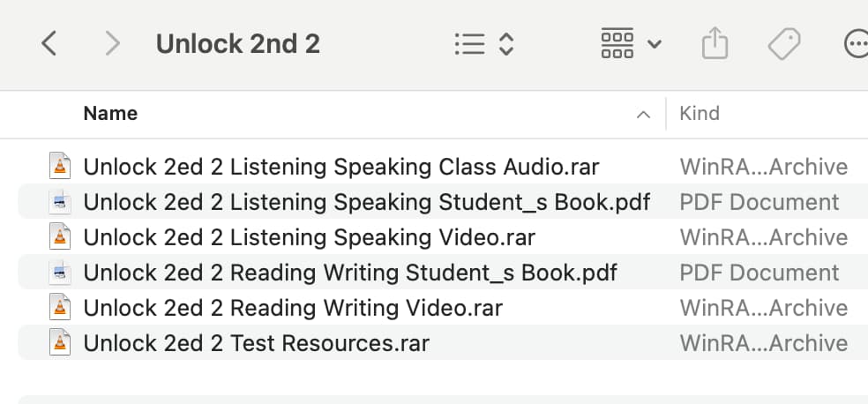Image resolution: width=868 pixels, height=404 pixels.
Task: Click the VLC cone icon of Test Resources.rar
Action: point(60,342)
